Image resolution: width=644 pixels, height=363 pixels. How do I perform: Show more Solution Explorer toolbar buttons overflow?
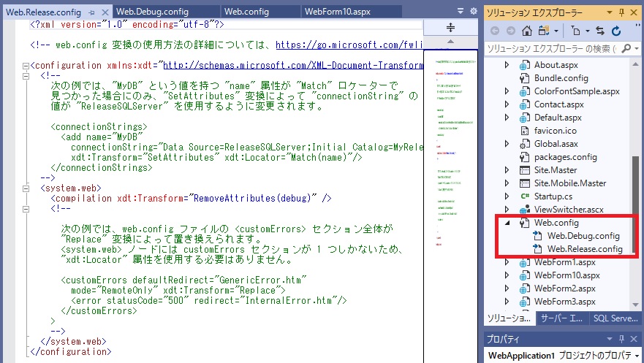(638, 26)
